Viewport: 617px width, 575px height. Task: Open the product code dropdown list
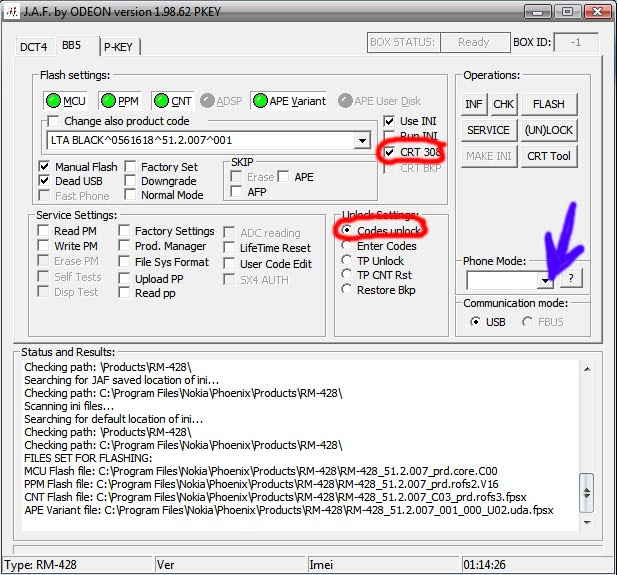click(362, 140)
